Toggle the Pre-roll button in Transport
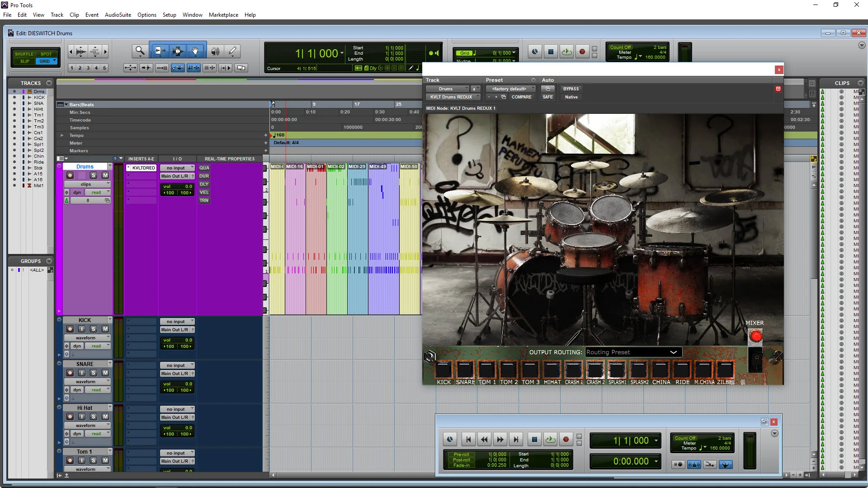Viewport: 868px width, 488px height. pyautogui.click(x=462, y=455)
